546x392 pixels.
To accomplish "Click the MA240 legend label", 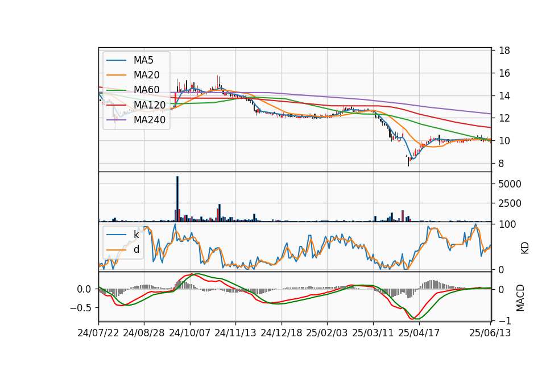I will (150, 120).
